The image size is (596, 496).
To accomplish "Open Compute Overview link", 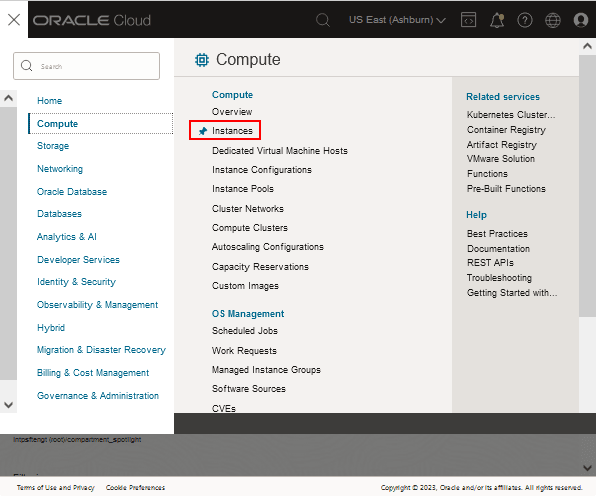I will tap(232, 112).
